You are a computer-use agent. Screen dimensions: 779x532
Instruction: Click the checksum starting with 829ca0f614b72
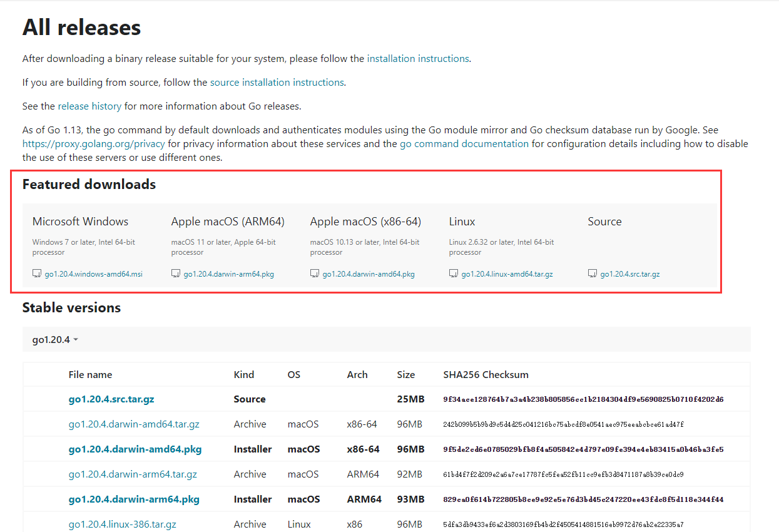click(583, 499)
